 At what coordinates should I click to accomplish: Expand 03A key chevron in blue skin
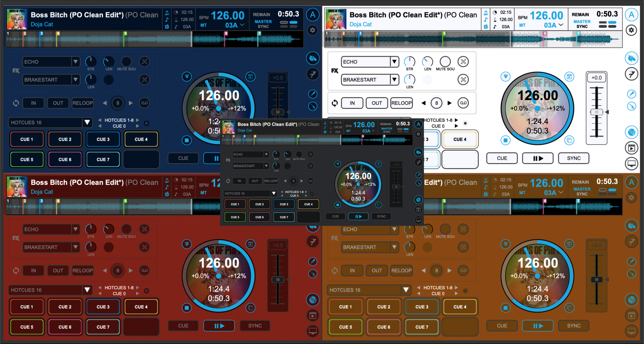point(243,25)
